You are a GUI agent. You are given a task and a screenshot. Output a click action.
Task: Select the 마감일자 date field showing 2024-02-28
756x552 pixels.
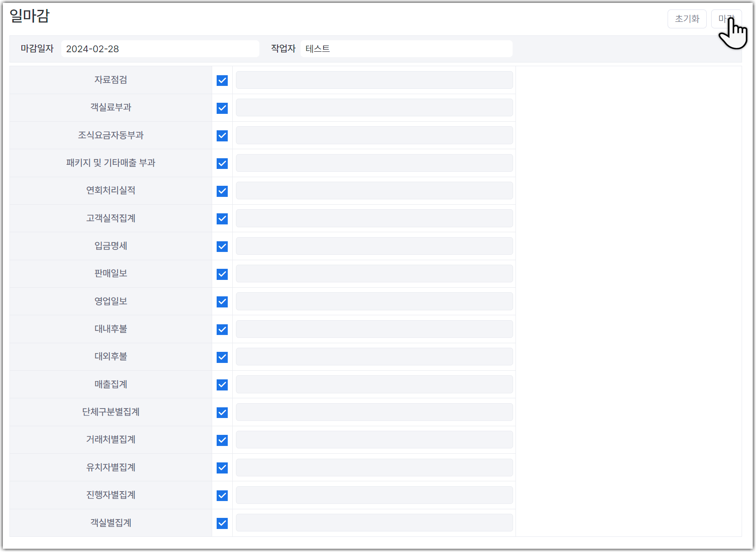coord(160,49)
